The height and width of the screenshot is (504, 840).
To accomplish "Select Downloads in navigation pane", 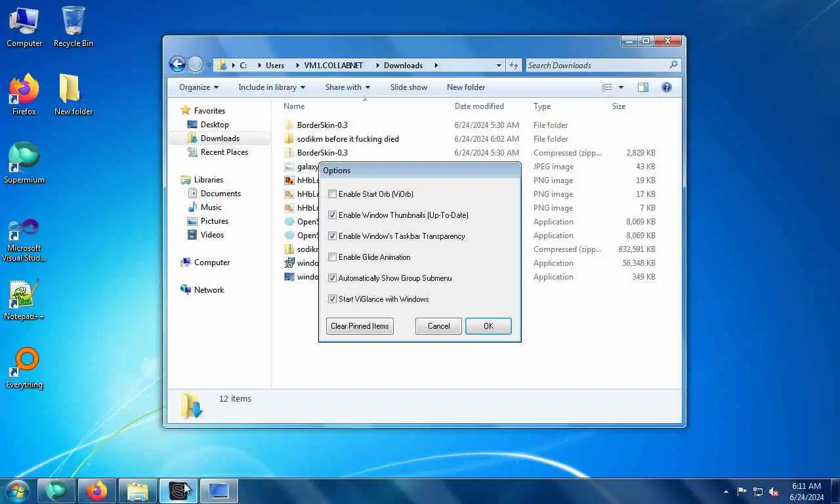I will coord(220,138).
